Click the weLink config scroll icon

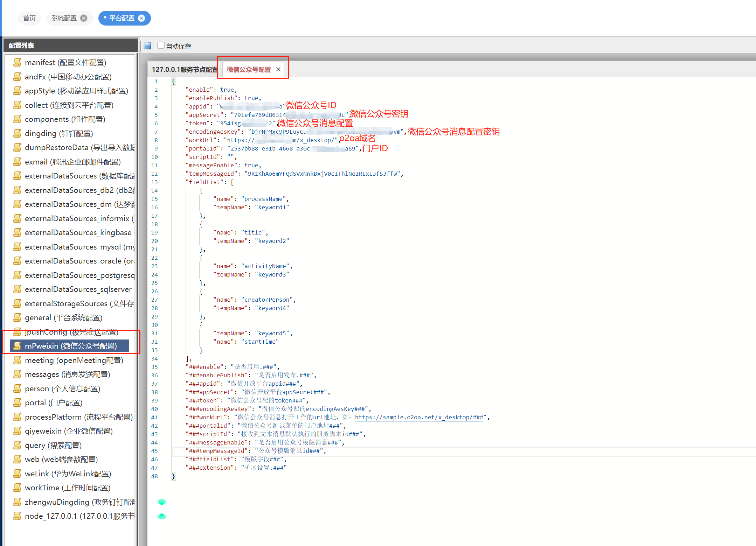click(x=17, y=474)
